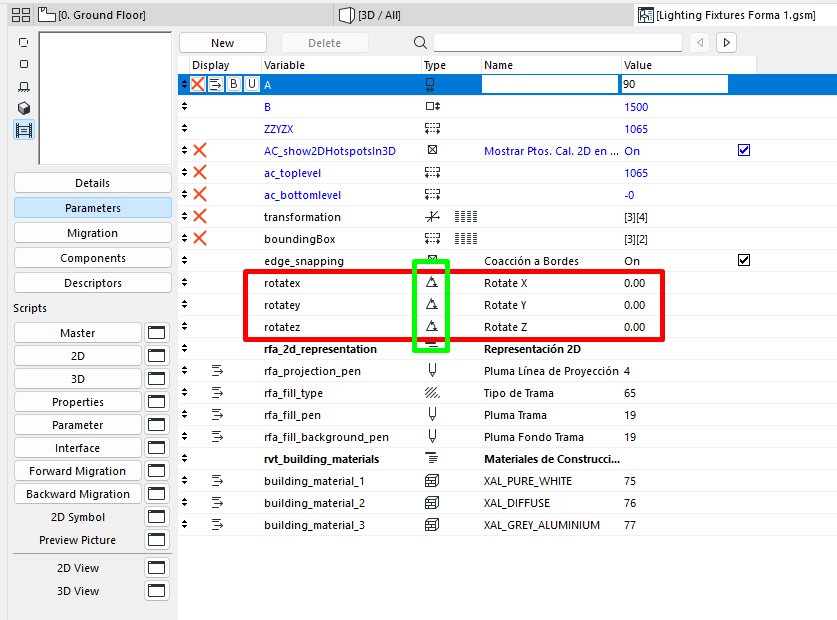Click the parameter search field
This screenshot has width=837, height=620.
[557, 43]
